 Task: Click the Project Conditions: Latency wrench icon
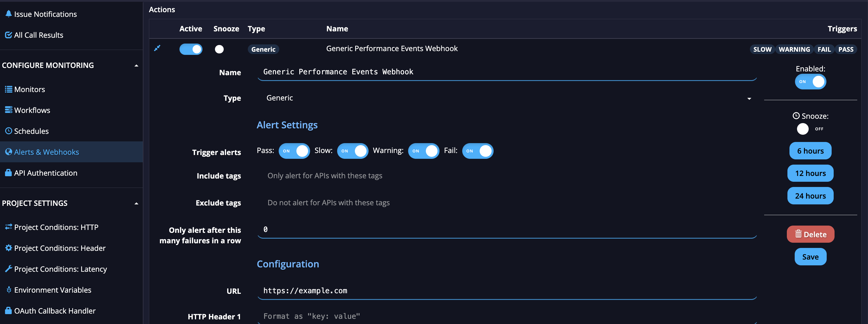coord(8,269)
